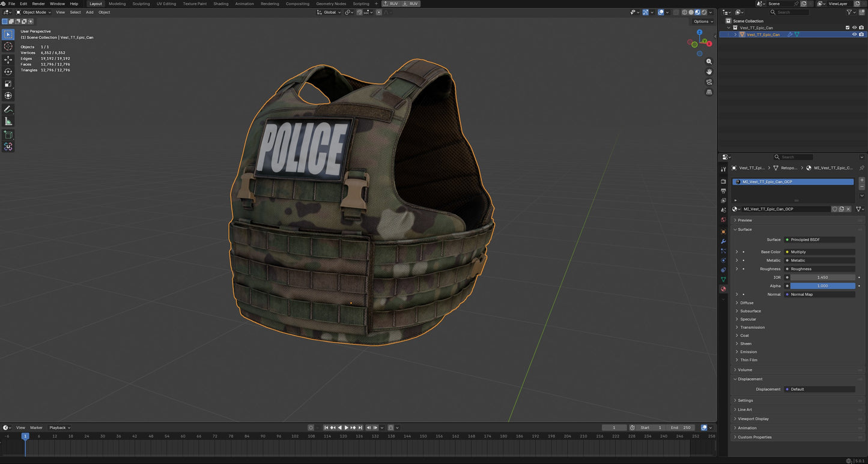Open the viewport Add menu
The image size is (868, 464).
coord(90,12)
